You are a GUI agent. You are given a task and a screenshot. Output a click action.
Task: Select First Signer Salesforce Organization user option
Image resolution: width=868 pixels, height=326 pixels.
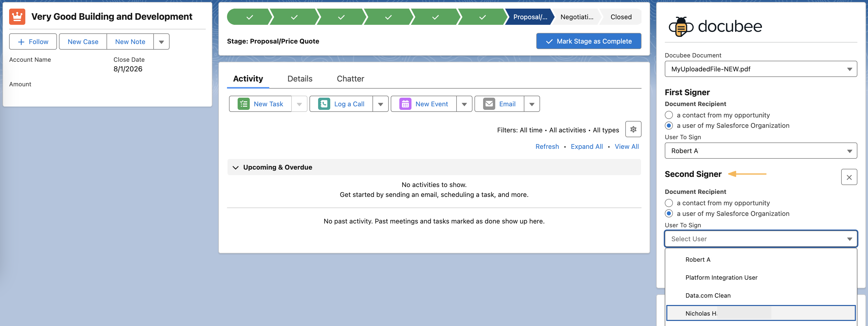point(669,126)
